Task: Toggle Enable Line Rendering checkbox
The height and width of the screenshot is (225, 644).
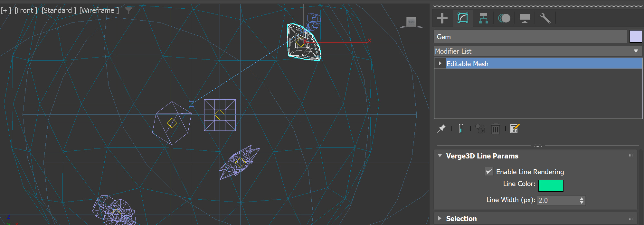Action: click(x=489, y=171)
